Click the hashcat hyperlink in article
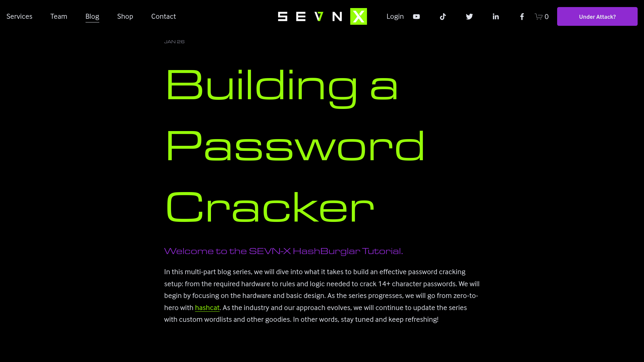 [207, 307]
